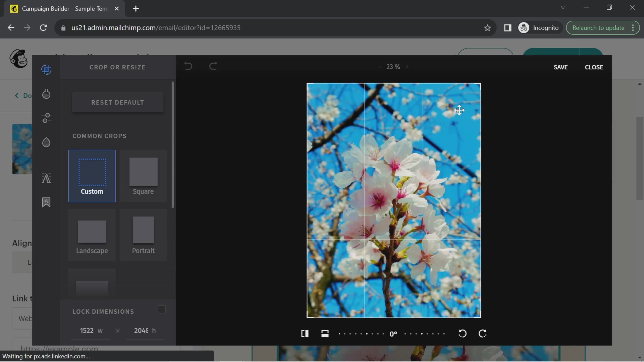Undo the last edit in the image editor
644x362 pixels.
188,66
